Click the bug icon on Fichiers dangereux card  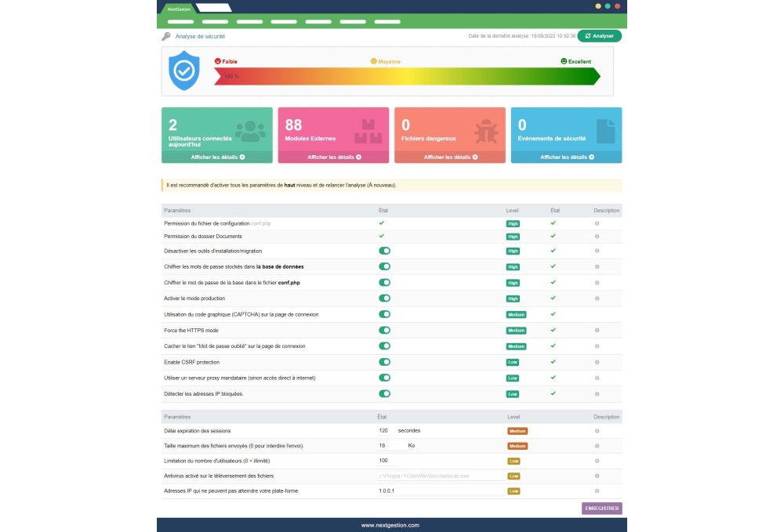(482, 131)
